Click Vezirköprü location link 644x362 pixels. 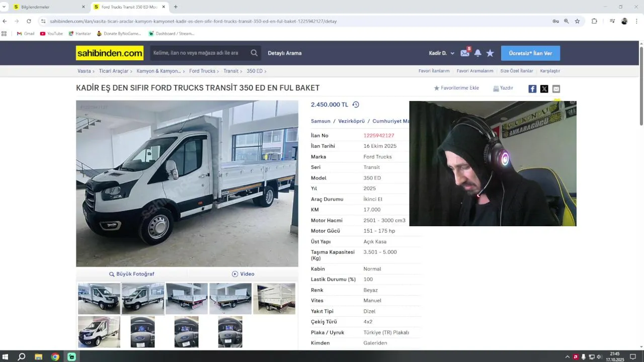tap(351, 121)
